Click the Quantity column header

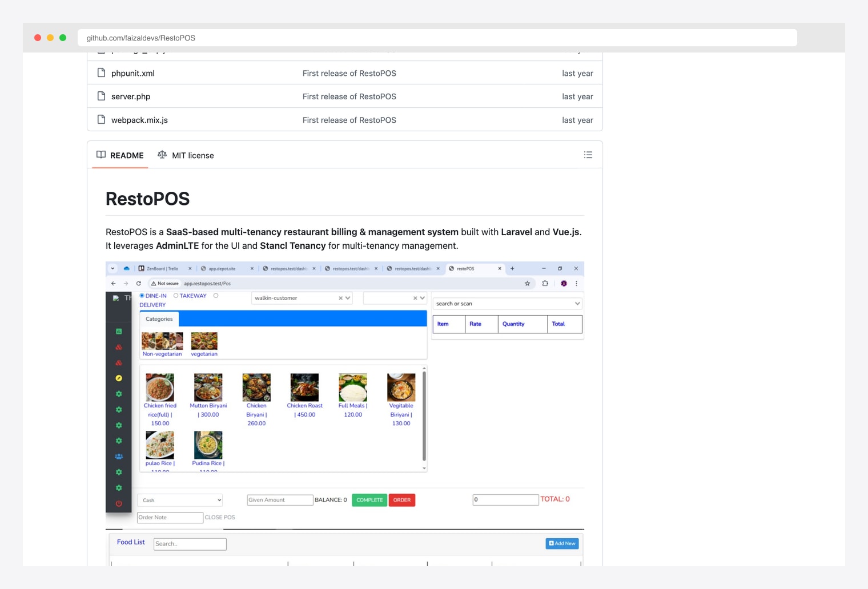tap(523, 324)
